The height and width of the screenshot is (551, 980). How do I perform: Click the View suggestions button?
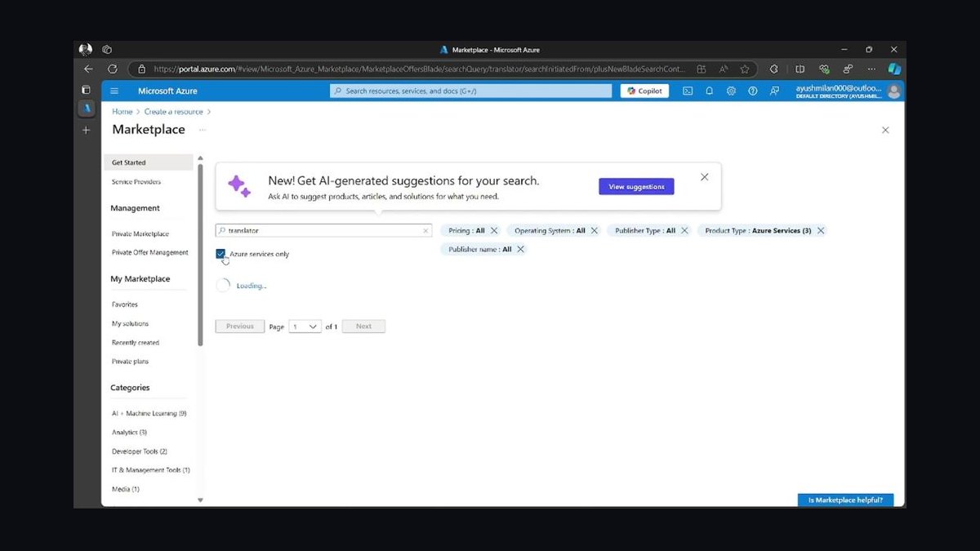coord(636,187)
